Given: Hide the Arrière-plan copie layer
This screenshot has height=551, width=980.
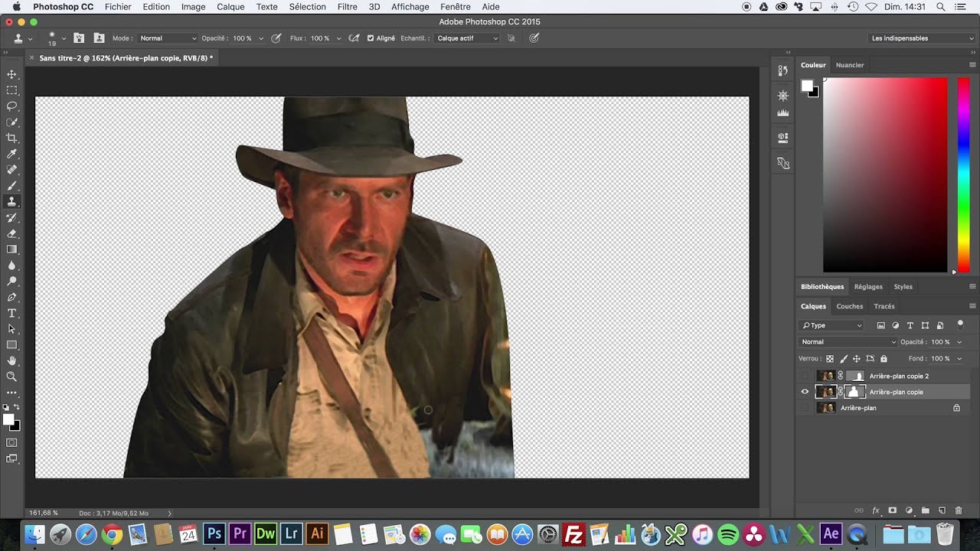Looking at the screenshot, I should (805, 392).
